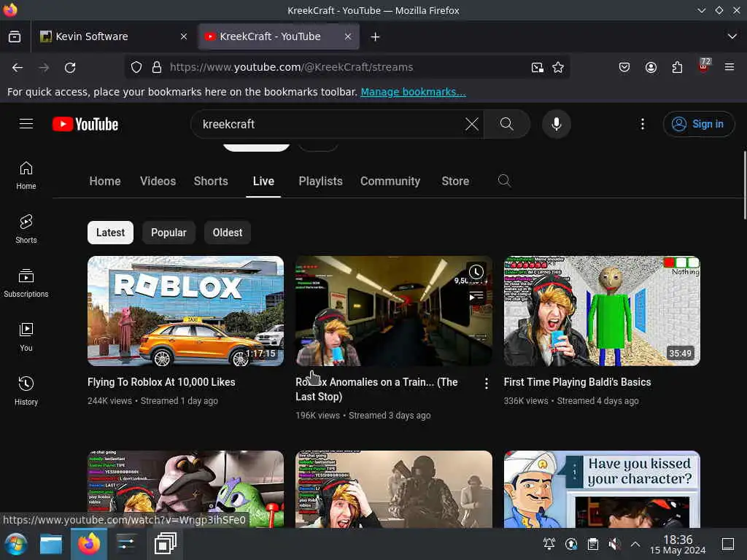
Task: Open the channel Community tab
Action: 390,181
